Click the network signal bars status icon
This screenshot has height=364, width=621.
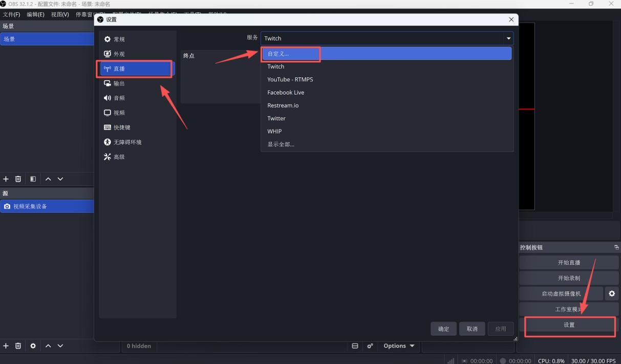pyautogui.click(x=451, y=361)
